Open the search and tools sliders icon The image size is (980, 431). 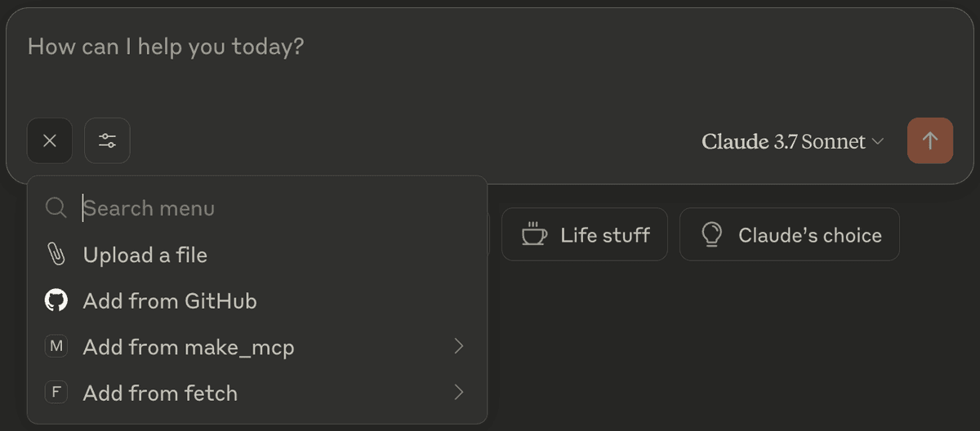click(x=107, y=140)
